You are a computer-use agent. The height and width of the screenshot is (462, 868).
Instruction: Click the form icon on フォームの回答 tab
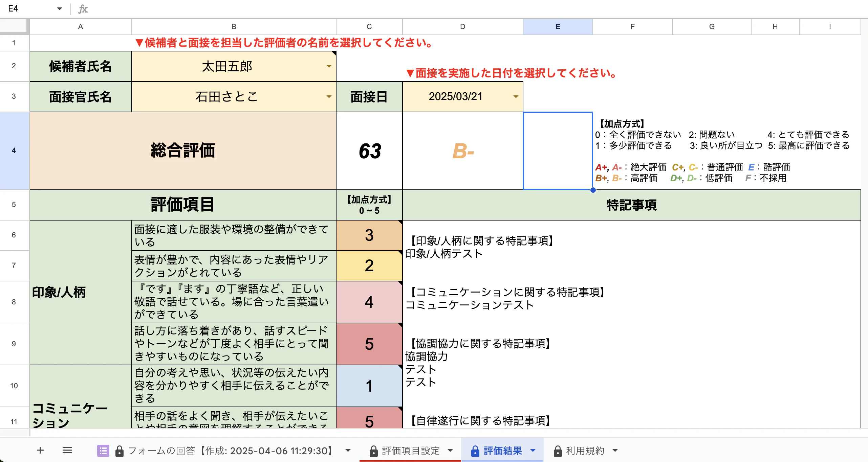[103, 451]
